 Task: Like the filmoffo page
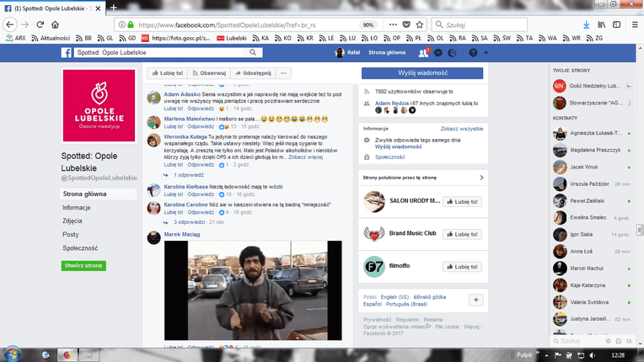[x=462, y=267]
